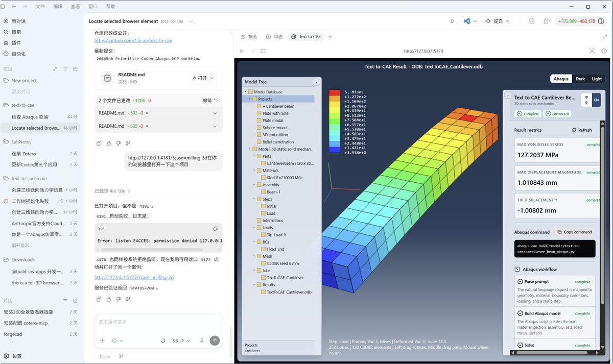This screenshot has height=364, width=613.
Task: Toggle the right side panel icon
Action: click(x=601, y=21)
